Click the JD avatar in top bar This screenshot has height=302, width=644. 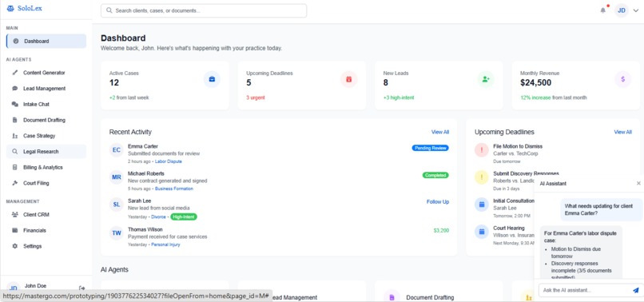pyautogui.click(x=622, y=10)
